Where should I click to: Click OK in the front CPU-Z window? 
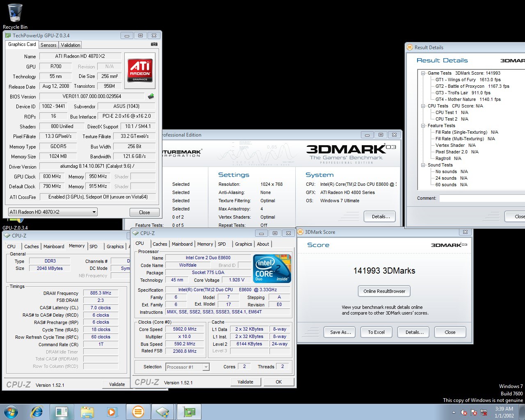click(x=279, y=382)
